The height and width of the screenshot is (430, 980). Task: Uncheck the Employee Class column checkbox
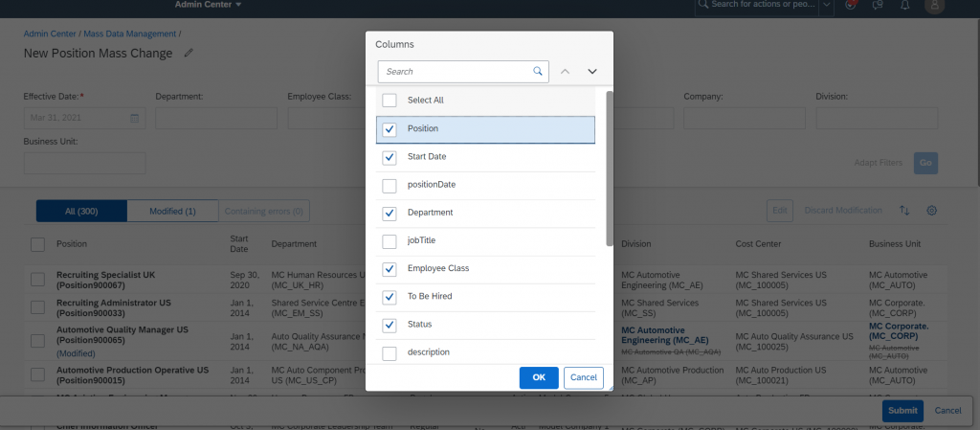point(390,269)
